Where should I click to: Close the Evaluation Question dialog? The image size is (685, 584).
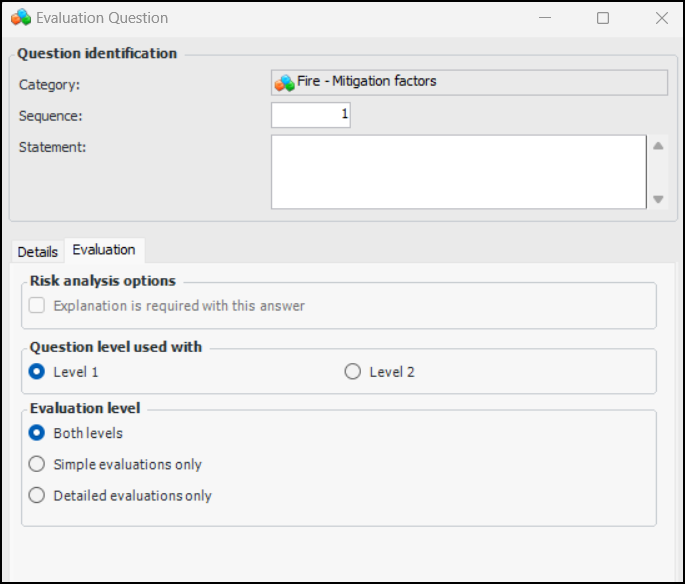coord(662,18)
